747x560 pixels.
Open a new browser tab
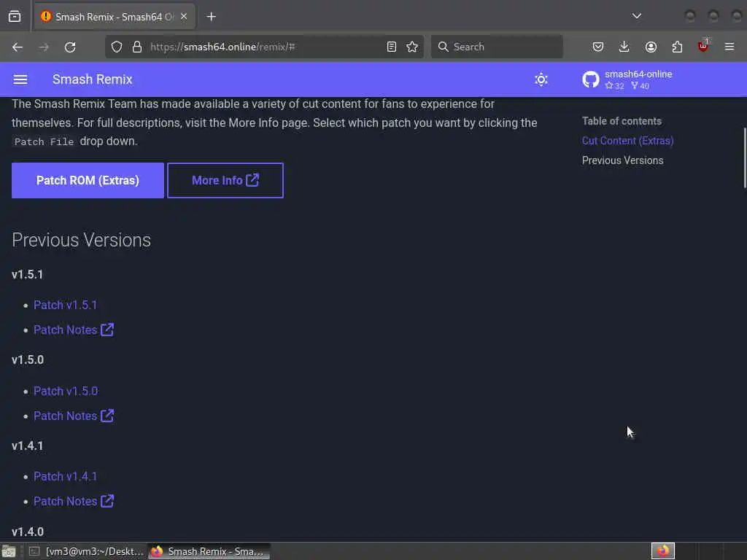click(211, 17)
